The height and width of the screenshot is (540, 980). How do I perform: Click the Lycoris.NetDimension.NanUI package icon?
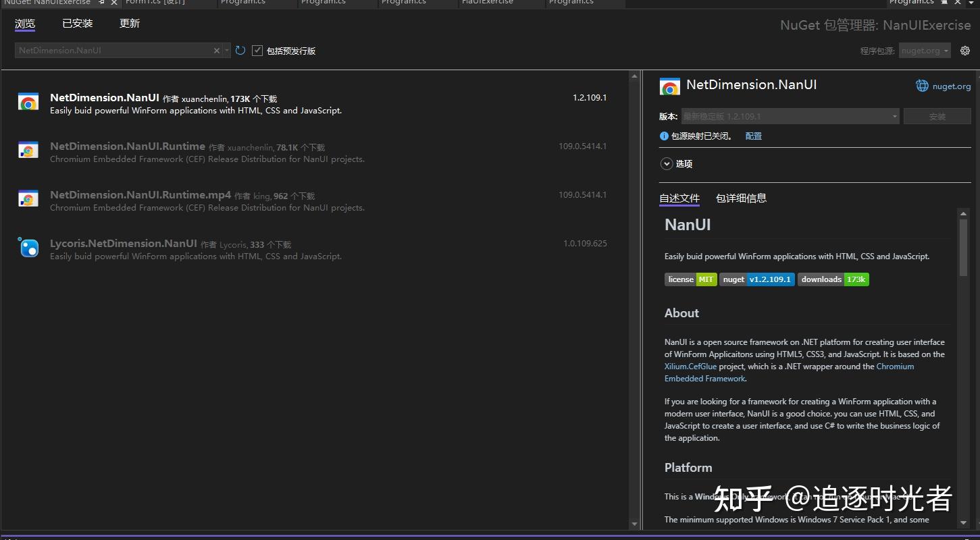[x=28, y=248]
